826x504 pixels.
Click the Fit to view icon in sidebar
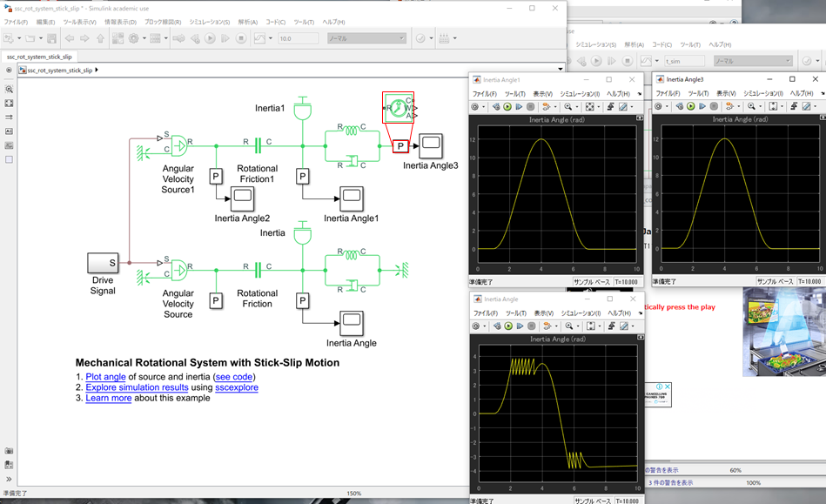point(9,103)
